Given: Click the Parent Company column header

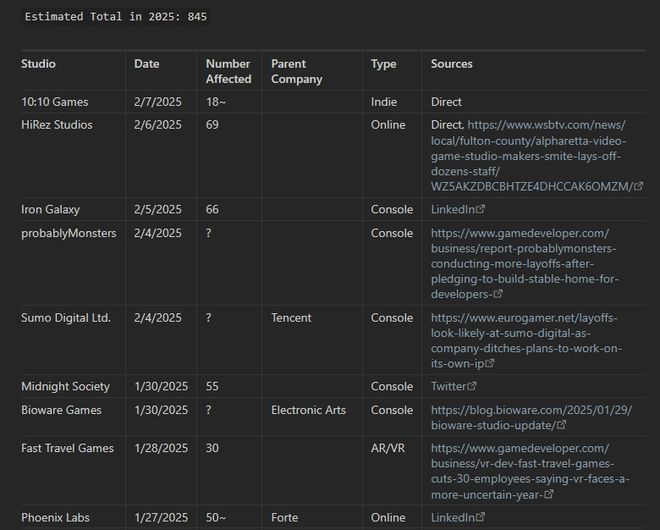Looking at the screenshot, I should coord(296,71).
